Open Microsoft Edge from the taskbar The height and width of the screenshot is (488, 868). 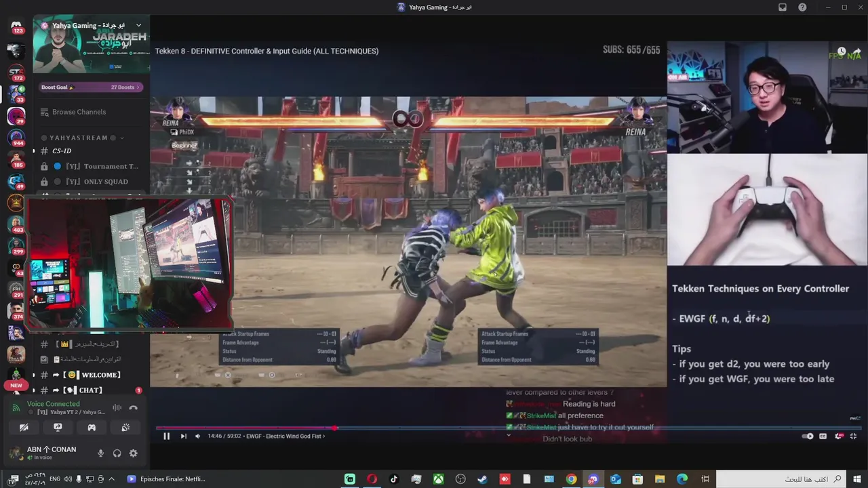[x=682, y=479]
